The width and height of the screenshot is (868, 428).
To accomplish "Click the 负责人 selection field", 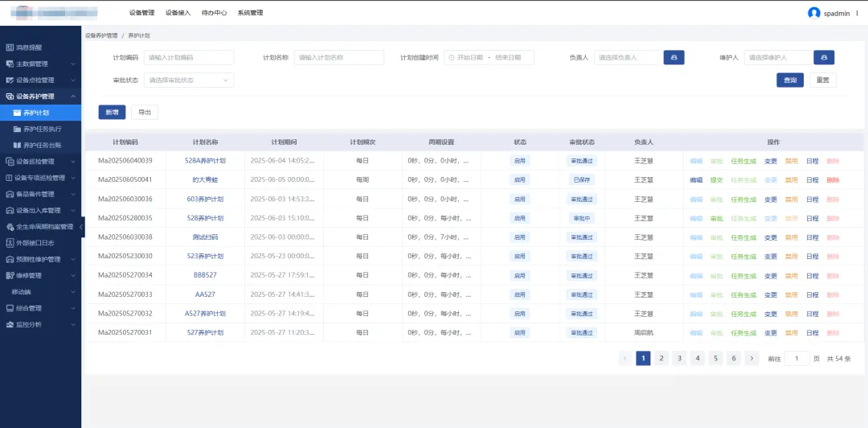I will click(x=628, y=58).
